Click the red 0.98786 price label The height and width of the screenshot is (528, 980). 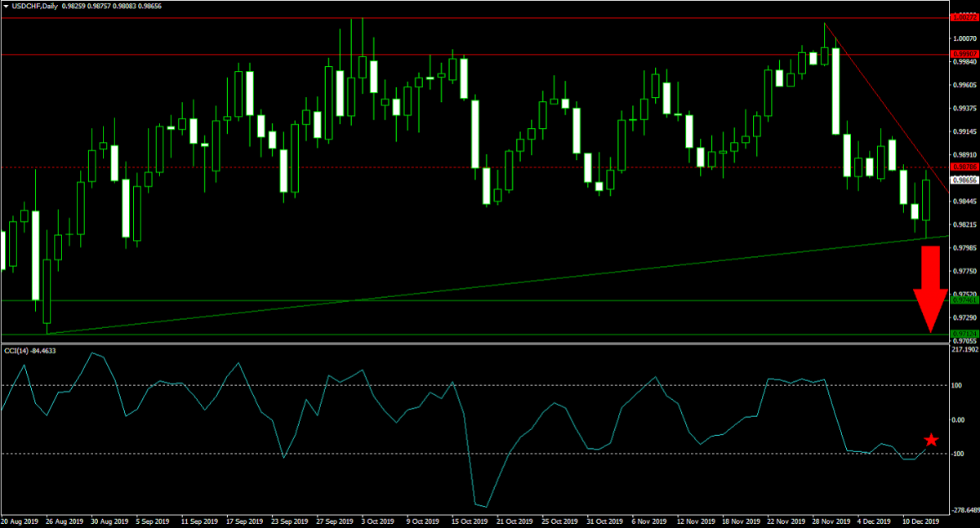[x=964, y=167]
